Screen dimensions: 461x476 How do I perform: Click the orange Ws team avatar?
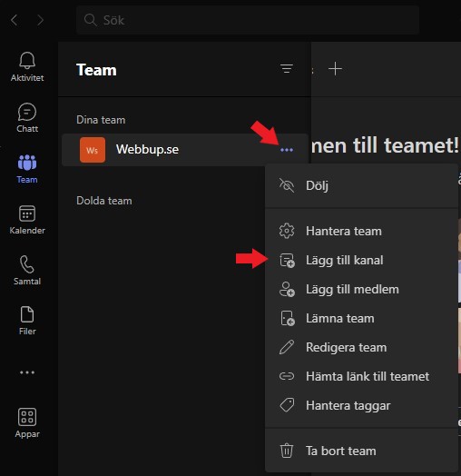coord(93,150)
